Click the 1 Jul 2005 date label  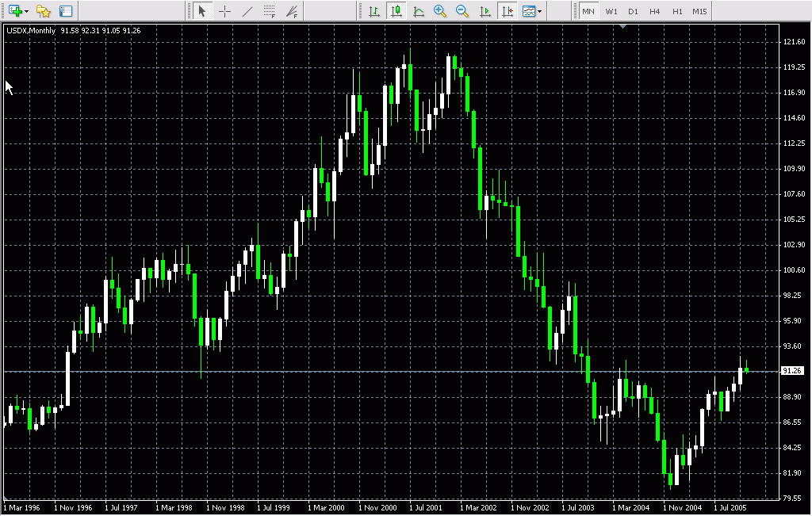pyautogui.click(x=730, y=508)
